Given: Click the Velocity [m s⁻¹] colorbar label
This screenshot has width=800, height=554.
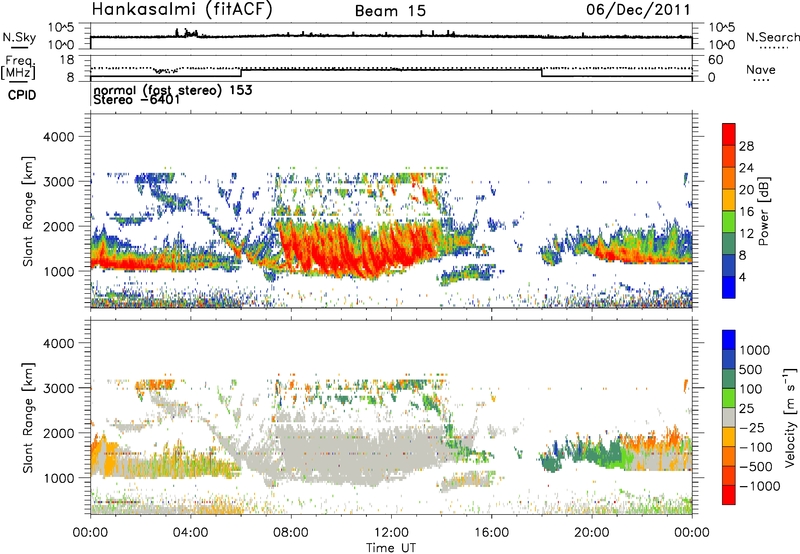Looking at the screenshot, I should 790,416.
